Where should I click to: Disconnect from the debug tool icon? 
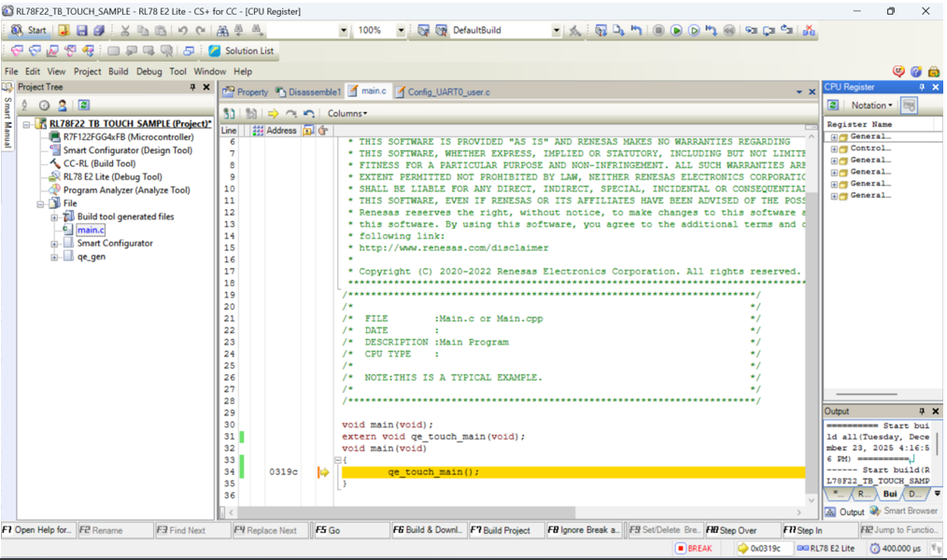809,30
